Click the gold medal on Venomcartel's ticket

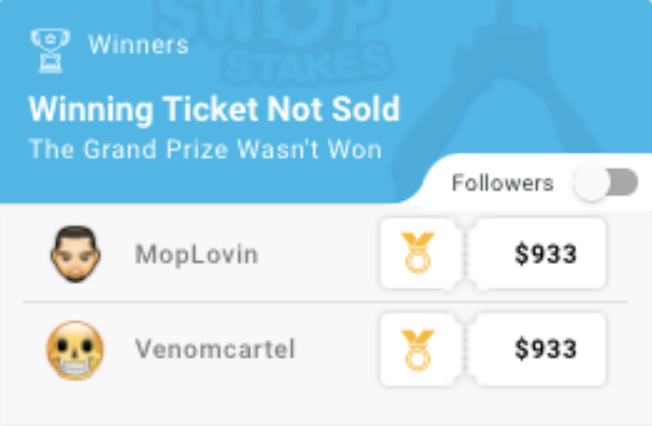tap(418, 349)
